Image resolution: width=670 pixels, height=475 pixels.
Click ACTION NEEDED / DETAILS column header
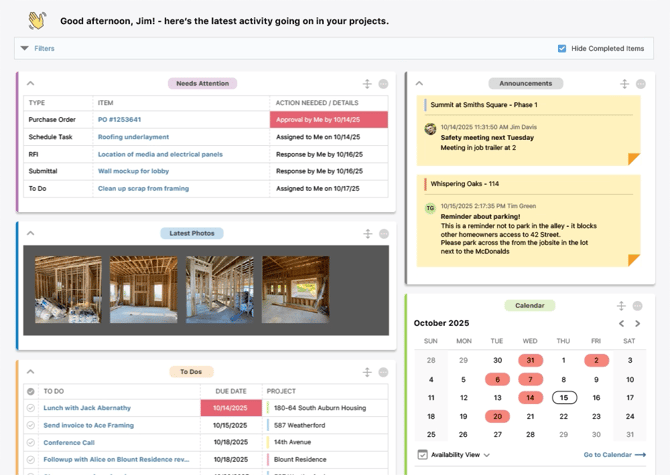coord(317,103)
